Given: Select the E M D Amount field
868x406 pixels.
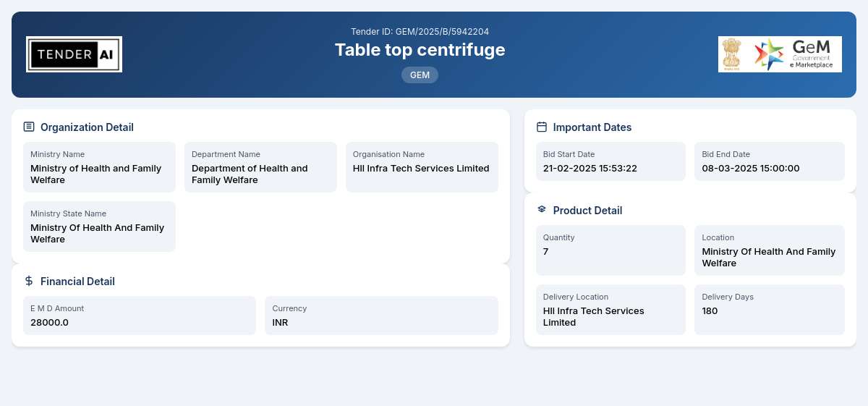Looking at the screenshot, I should coord(140,316).
